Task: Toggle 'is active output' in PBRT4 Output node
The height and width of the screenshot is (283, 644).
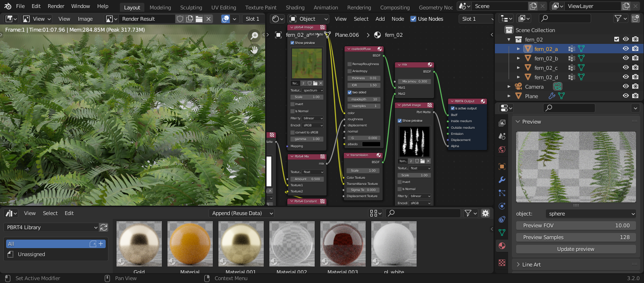Action: (x=453, y=108)
